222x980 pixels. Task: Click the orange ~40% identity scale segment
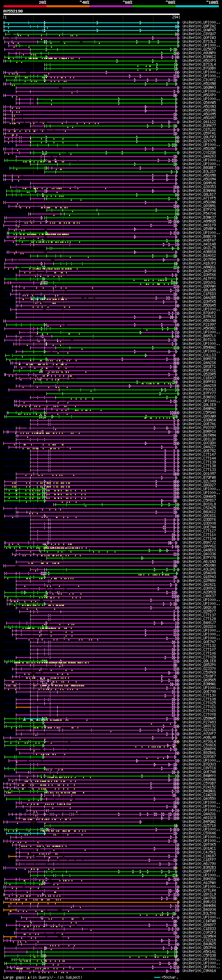68,6
